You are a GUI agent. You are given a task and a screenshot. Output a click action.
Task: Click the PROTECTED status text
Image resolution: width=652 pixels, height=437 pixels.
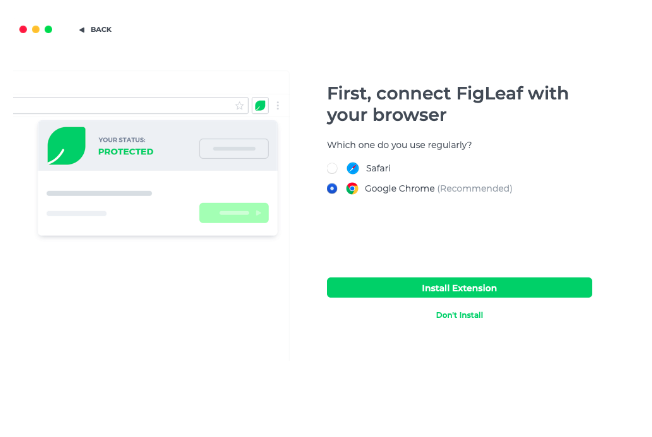126,152
